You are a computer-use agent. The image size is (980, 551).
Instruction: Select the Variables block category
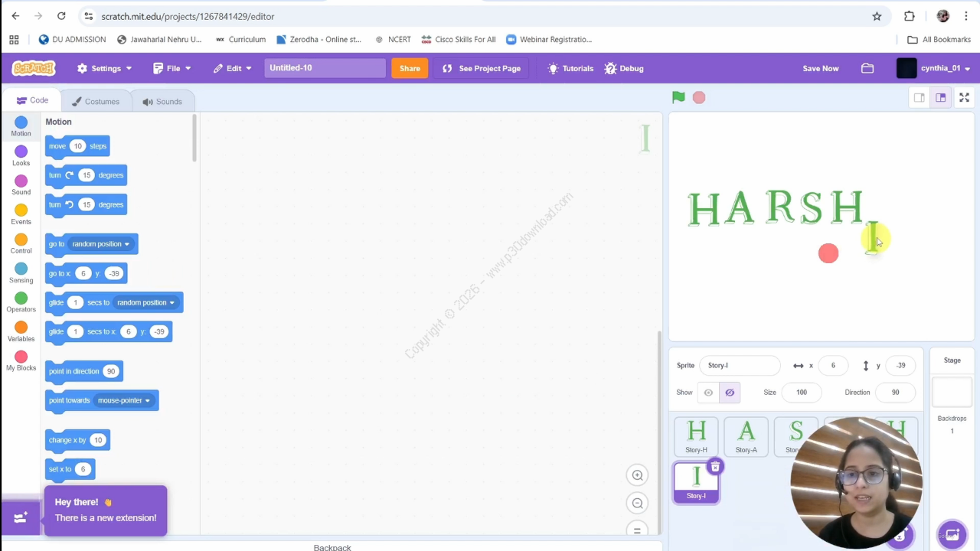pyautogui.click(x=21, y=331)
